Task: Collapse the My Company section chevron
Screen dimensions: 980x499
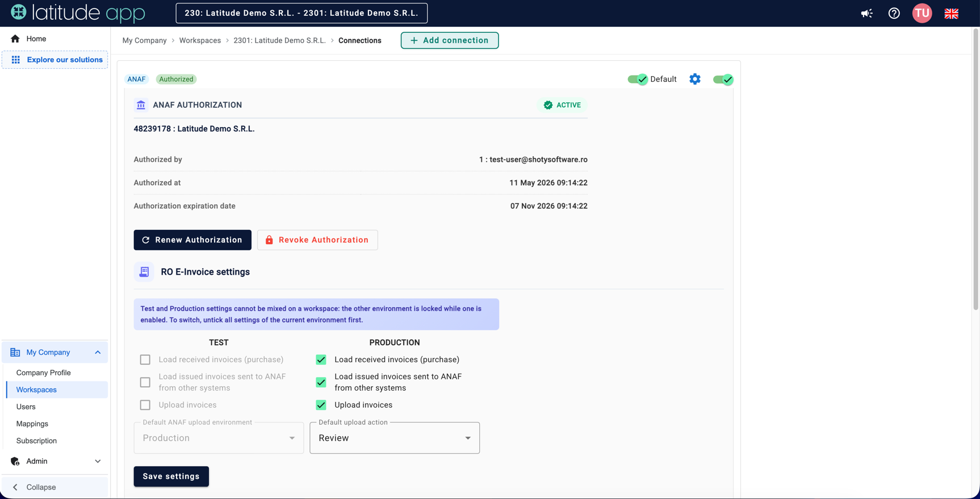Action: coord(98,353)
